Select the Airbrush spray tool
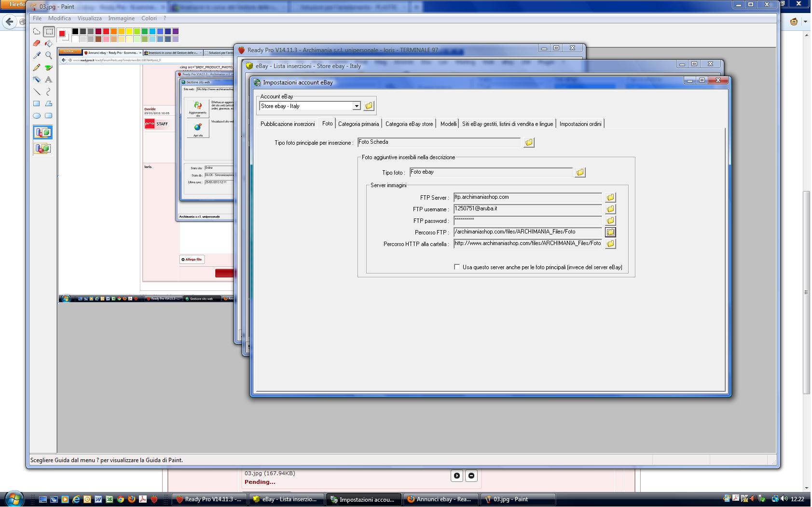This screenshot has height=507, width=812. coord(37,80)
